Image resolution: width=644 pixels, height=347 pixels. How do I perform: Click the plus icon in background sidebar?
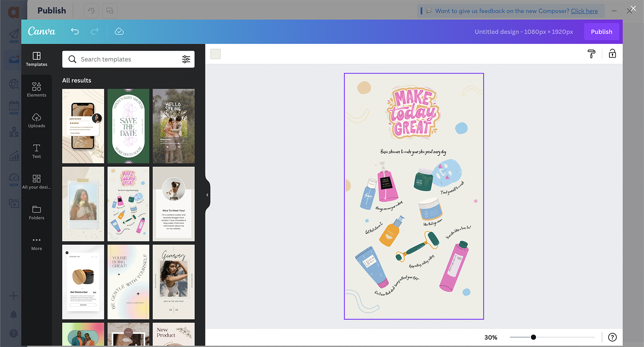click(x=13, y=296)
